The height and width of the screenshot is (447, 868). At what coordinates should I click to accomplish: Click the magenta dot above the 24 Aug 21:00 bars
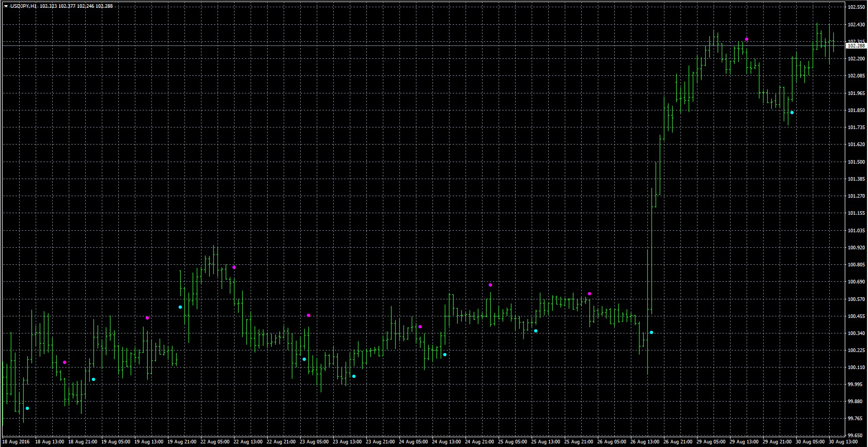point(490,285)
